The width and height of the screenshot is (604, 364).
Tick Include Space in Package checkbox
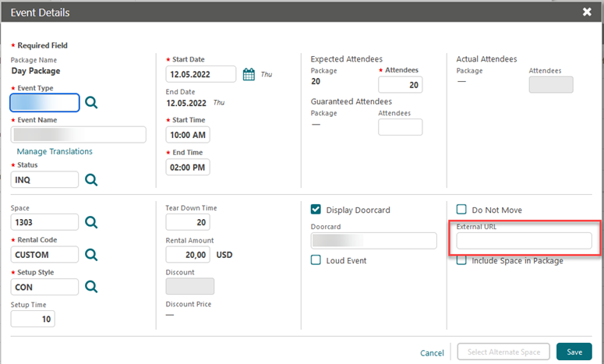pyautogui.click(x=461, y=260)
